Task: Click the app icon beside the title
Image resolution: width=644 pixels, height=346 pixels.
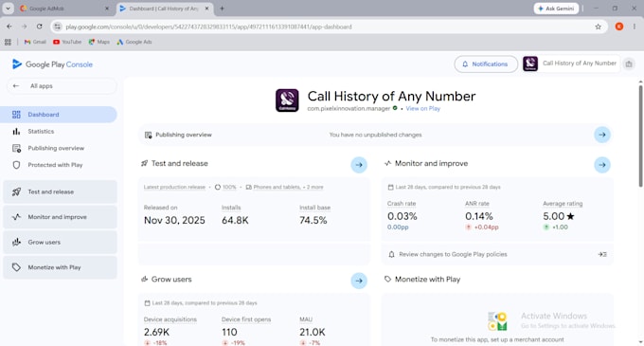Action: click(x=287, y=100)
